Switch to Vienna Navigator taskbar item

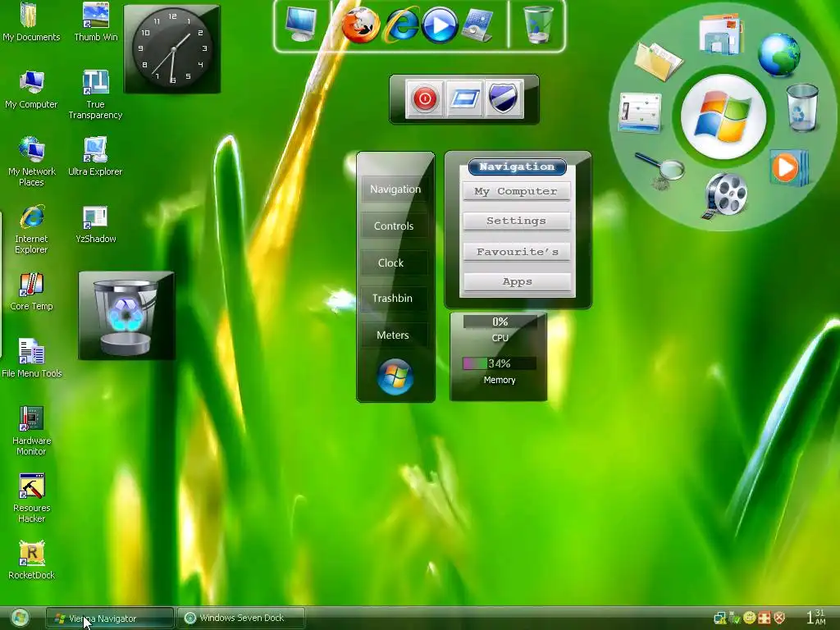tap(110, 619)
